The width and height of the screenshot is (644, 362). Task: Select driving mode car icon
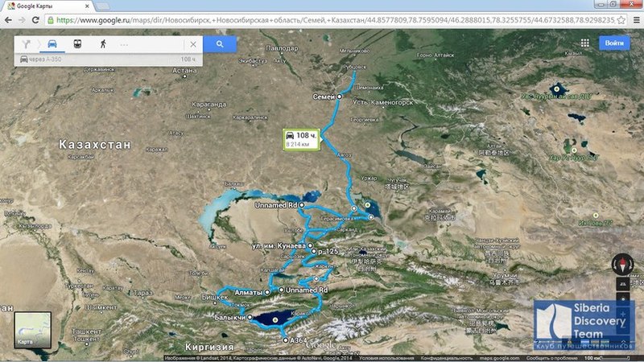point(52,44)
